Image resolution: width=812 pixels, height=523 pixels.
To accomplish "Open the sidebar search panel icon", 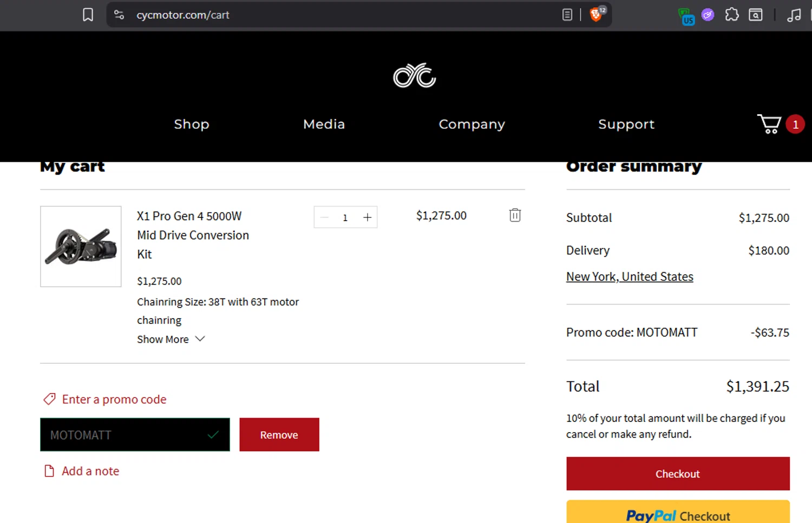I will (755, 15).
